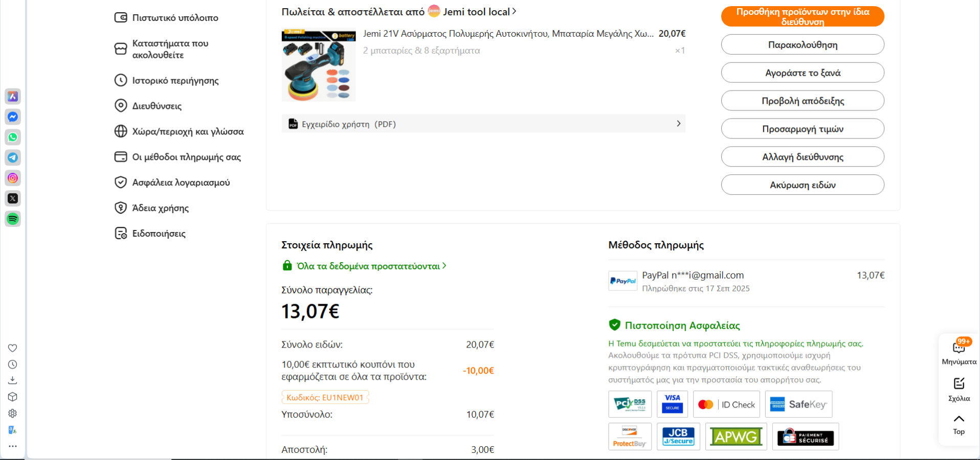This screenshot has height=460, width=980.
Task: Open the Jemi tool local store chevron
Action: [x=514, y=11]
